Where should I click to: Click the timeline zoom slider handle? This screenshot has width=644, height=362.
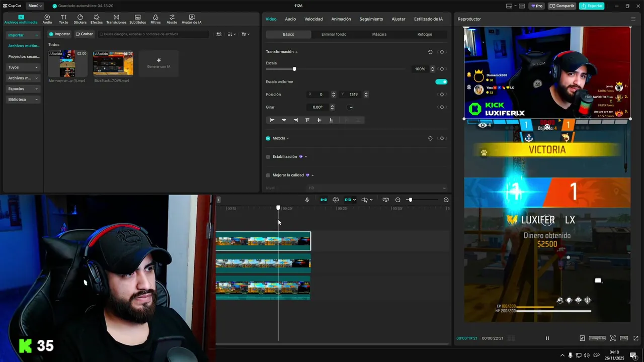tap(410, 200)
